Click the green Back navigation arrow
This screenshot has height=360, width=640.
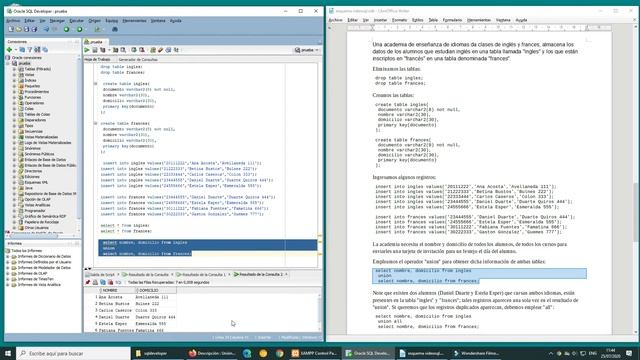(x=67, y=29)
